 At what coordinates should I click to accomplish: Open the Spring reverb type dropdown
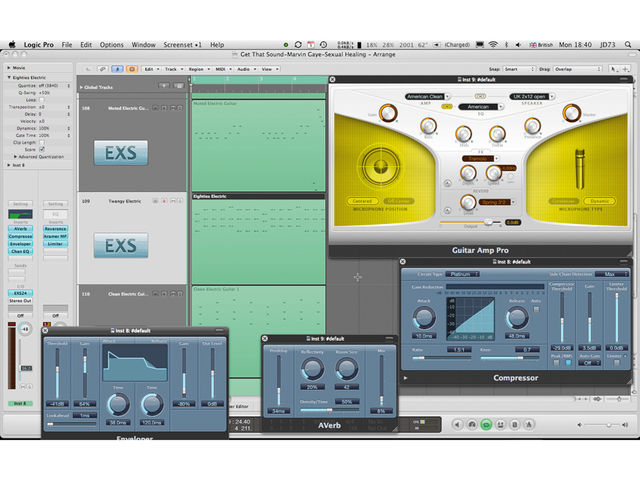coord(497,202)
